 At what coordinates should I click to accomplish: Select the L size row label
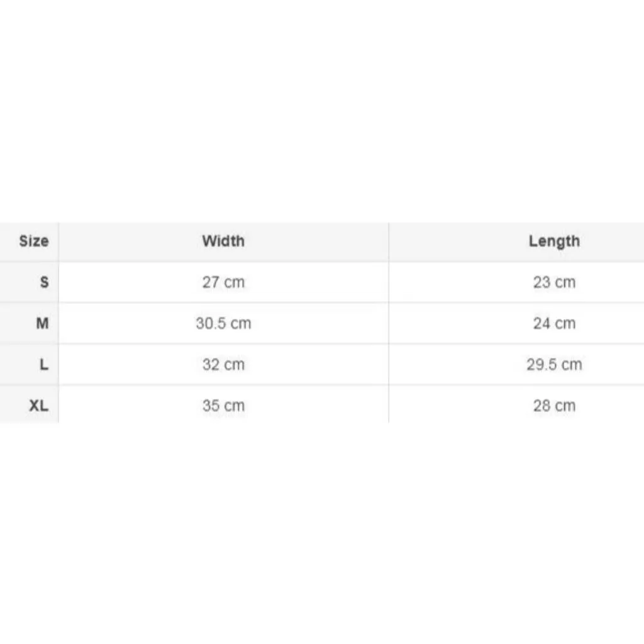[44, 364]
